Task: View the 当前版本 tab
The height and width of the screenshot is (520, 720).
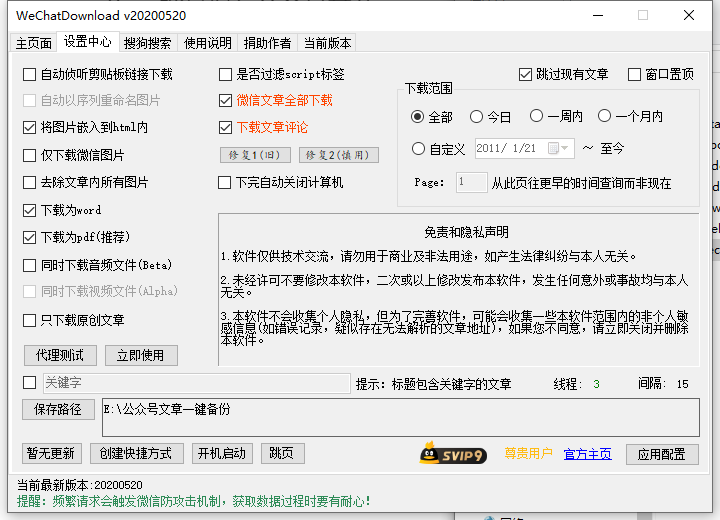Action: (x=327, y=43)
